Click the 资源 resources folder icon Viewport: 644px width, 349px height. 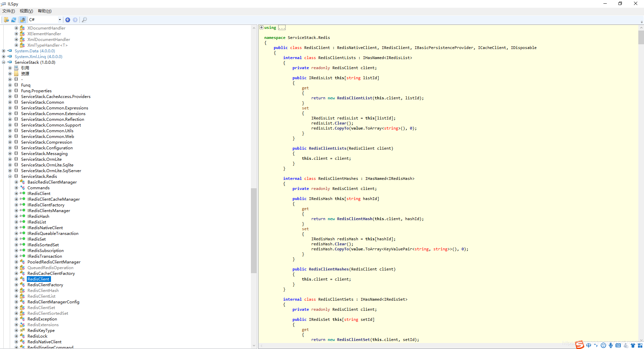(x=16, y=74)
